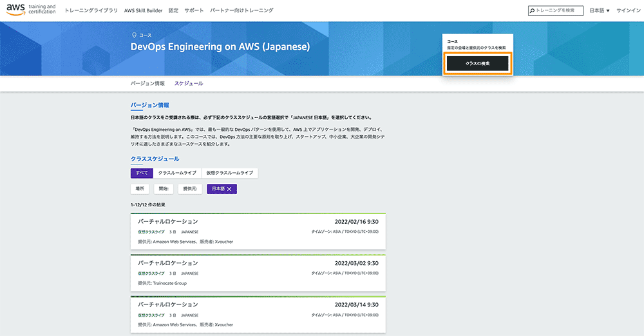Switch to the スケジュール tab
The height and width of the screenshot is (336, 644).
189,83
